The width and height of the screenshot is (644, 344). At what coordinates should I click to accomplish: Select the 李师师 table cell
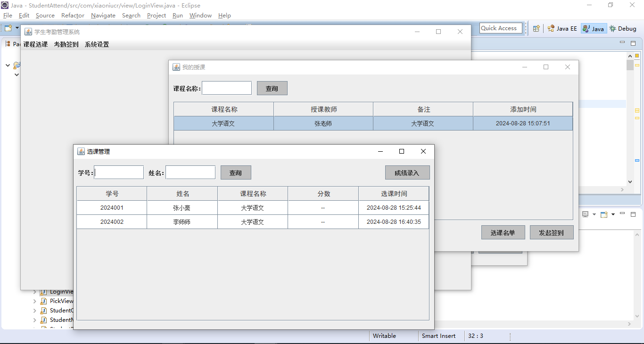click(182, 222)
